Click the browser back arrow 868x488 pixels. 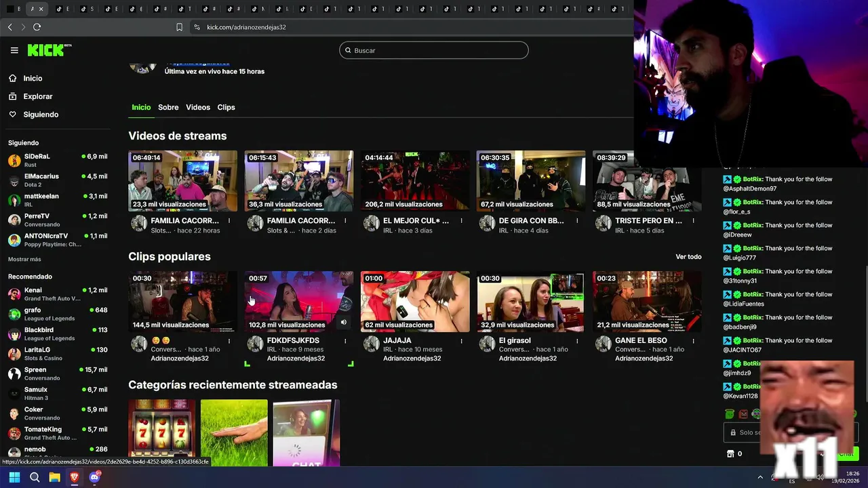click(9, 27)
